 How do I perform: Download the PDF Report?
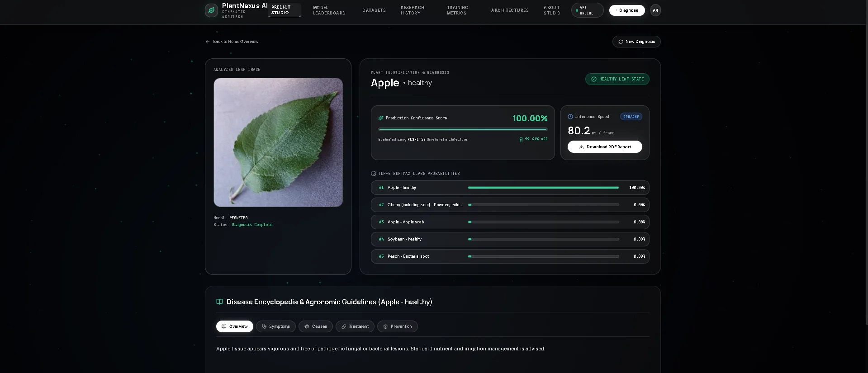coord(605,147)
